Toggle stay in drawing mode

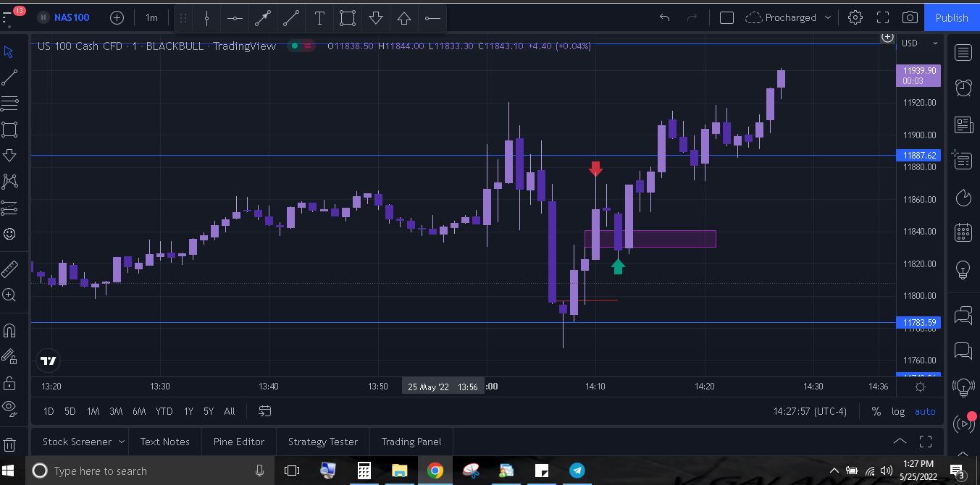tap(9, 356)
